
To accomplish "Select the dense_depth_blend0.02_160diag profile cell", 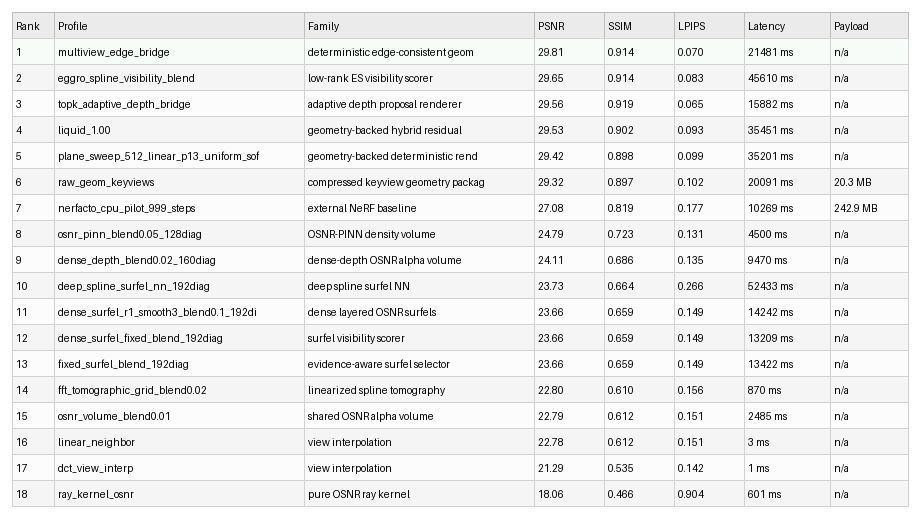I will click(x=180, y=260).
